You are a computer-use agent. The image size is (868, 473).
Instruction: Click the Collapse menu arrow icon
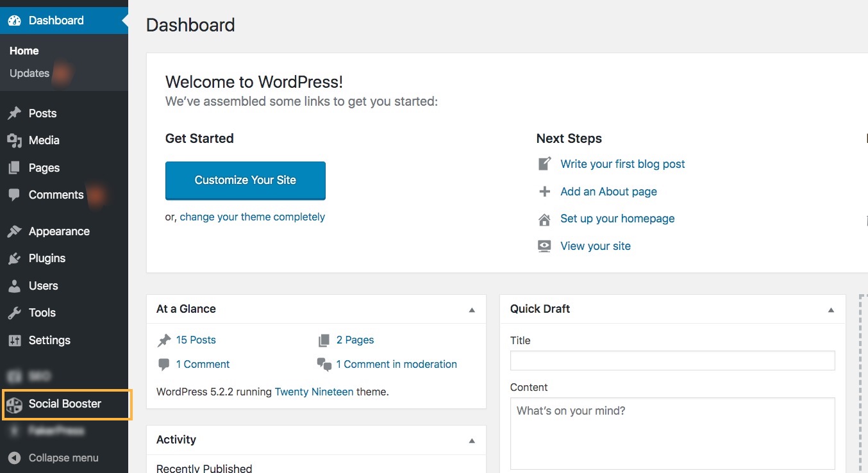pos(14,458)
